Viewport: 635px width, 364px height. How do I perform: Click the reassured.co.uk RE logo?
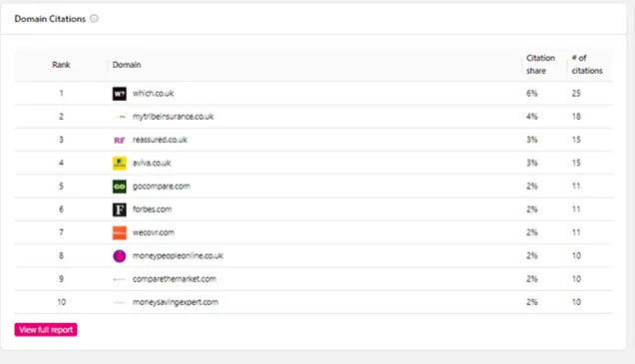click(x=119, y=140)
